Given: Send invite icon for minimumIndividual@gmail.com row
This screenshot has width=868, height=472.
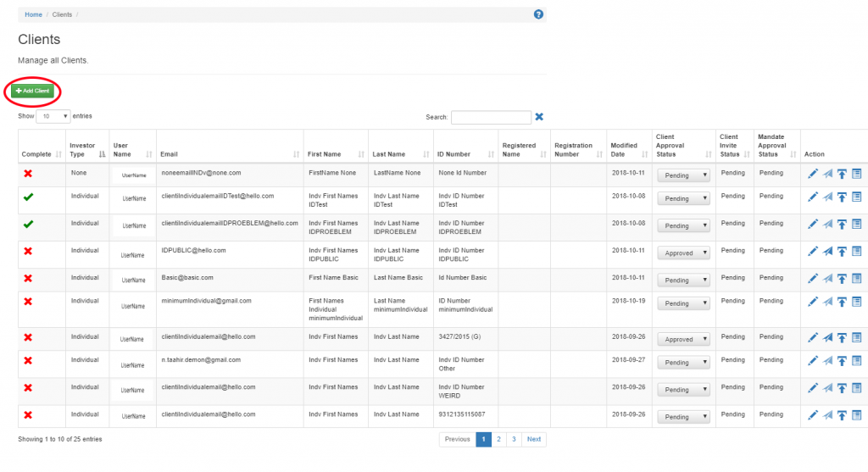Looking at the screenshot, I should 827,302.
